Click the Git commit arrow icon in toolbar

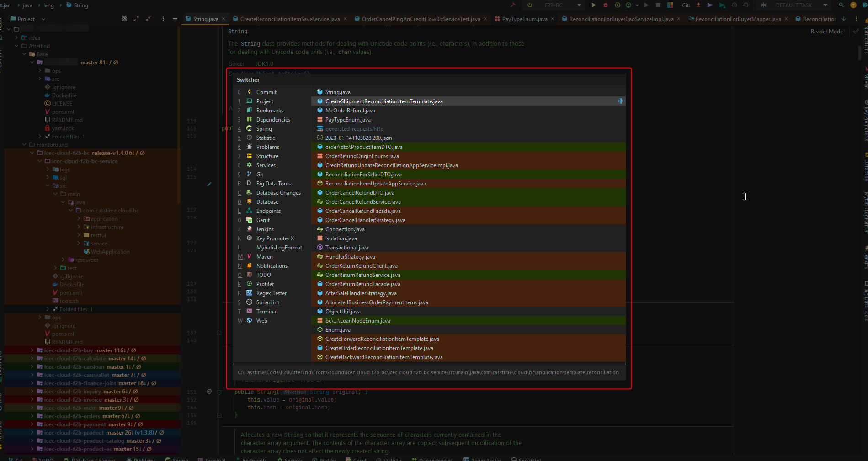click(x=710, y=5)
